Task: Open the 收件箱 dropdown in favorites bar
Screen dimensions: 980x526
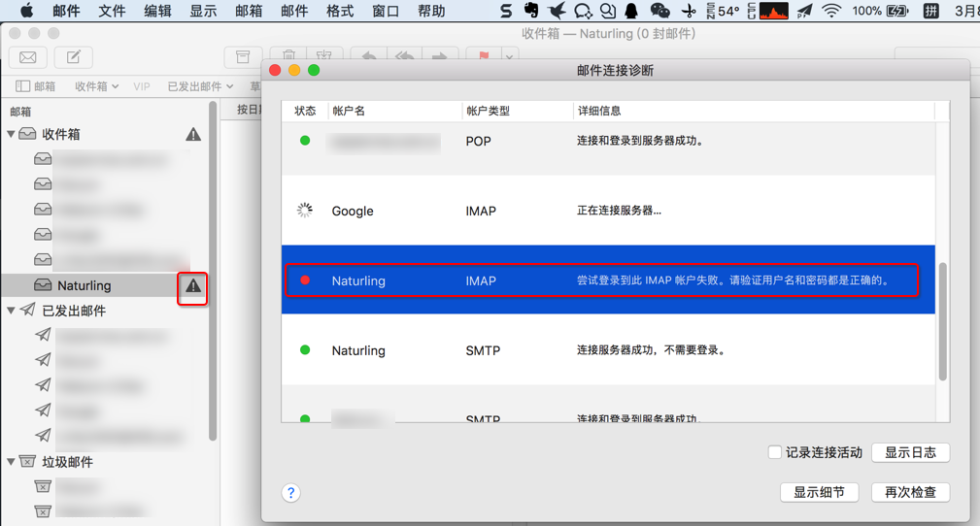Action: pos(97,86)
